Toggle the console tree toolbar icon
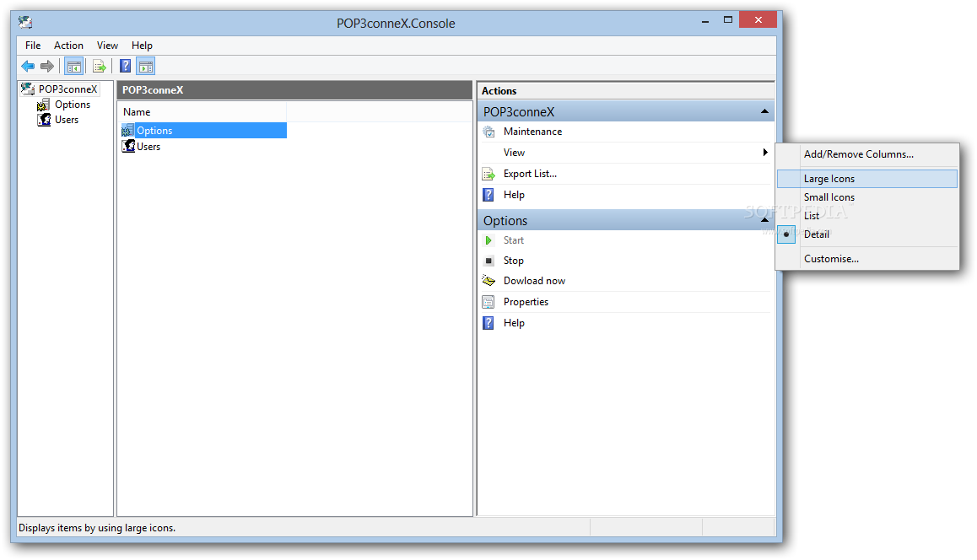Image resolution: width=977 pixels, height=560 pixels. 74,66
